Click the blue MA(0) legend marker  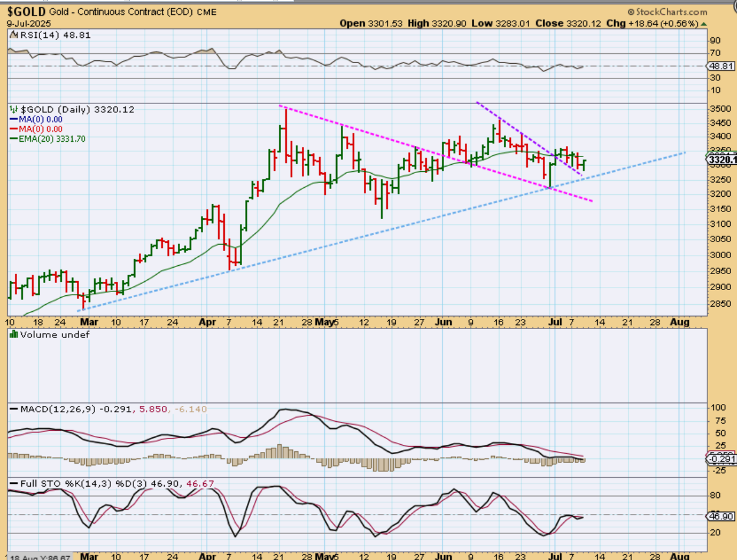point(14,119)
